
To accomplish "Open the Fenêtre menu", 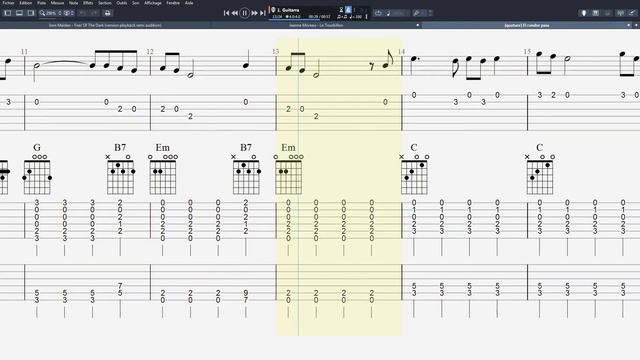I will coord(173,3).
